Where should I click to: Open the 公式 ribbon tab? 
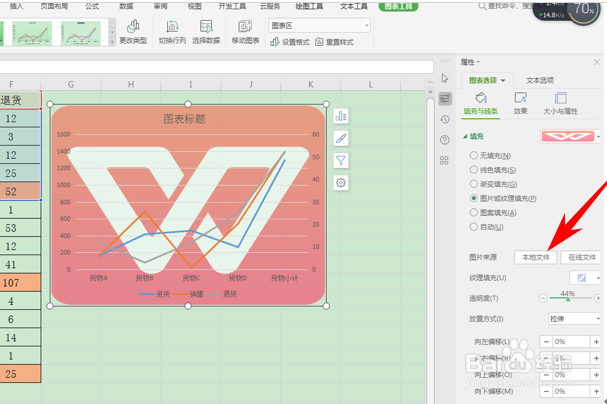tap(92, 6)
